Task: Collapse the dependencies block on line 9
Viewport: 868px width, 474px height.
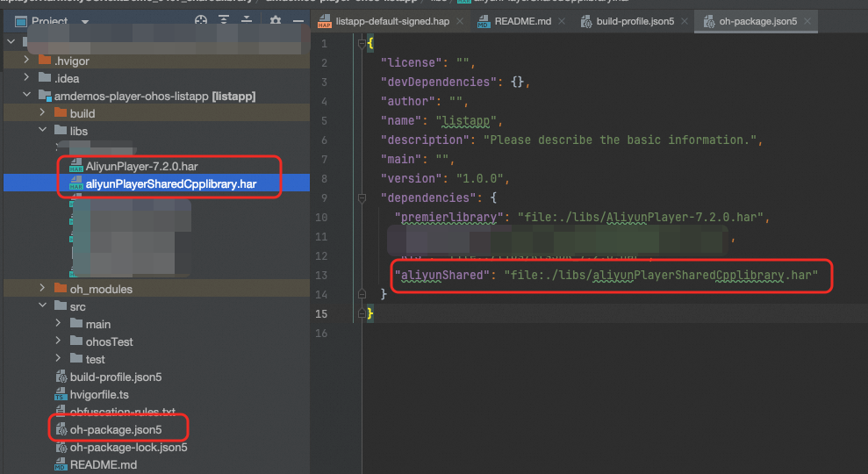Action: (x=362, y=197)
